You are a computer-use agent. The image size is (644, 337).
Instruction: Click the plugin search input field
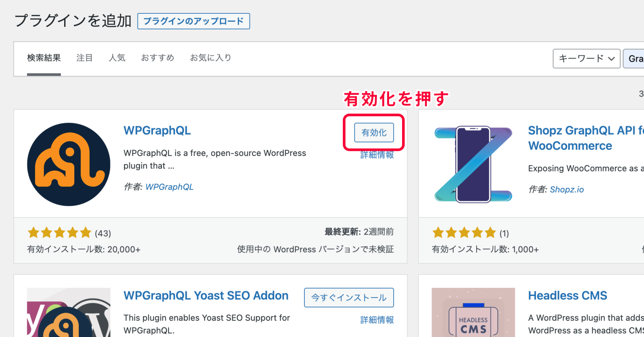pos(634,58)
